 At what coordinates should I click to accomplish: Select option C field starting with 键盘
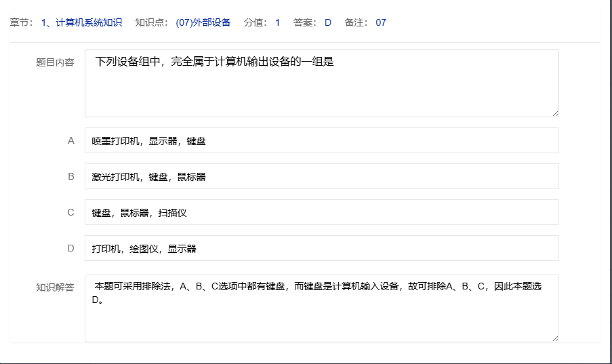tap(321, 212)
